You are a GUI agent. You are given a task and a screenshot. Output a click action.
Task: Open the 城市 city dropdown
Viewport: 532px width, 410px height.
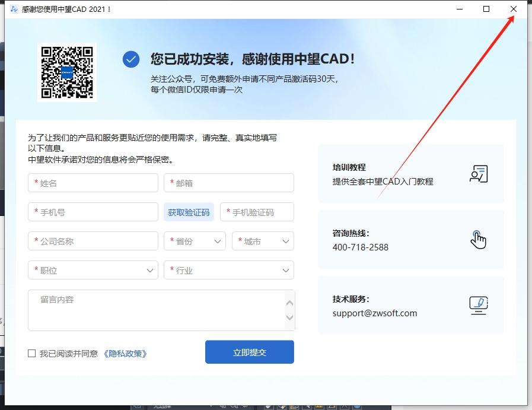(x=263, y=241)
